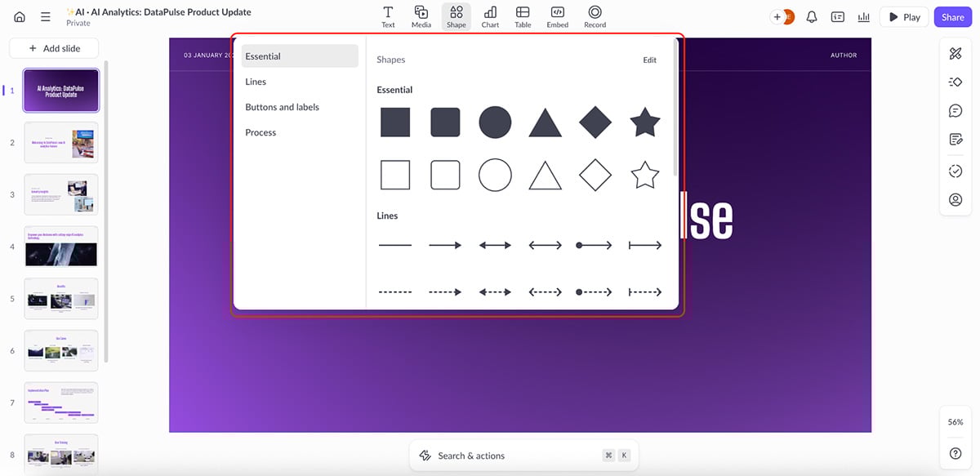This screenshot has width=980, height=476.
Task: Select the outlined circle shape
Action: click(495, 174)
